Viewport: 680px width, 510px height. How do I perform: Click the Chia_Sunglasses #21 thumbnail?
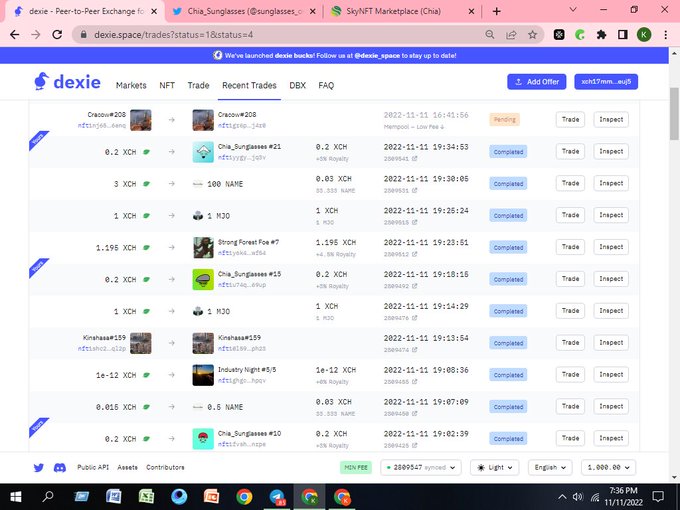coord(203,152)
